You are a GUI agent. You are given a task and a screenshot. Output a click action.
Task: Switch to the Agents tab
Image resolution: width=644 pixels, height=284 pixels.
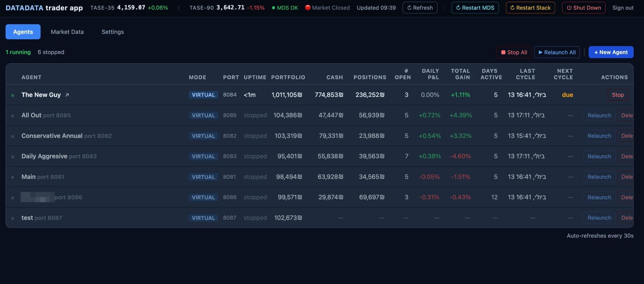click(23, 32)
